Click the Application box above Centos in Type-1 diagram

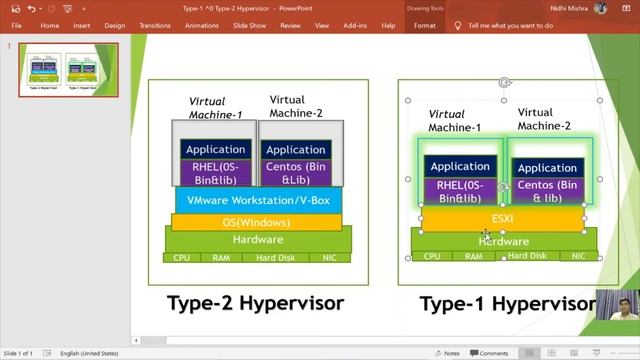548,168
